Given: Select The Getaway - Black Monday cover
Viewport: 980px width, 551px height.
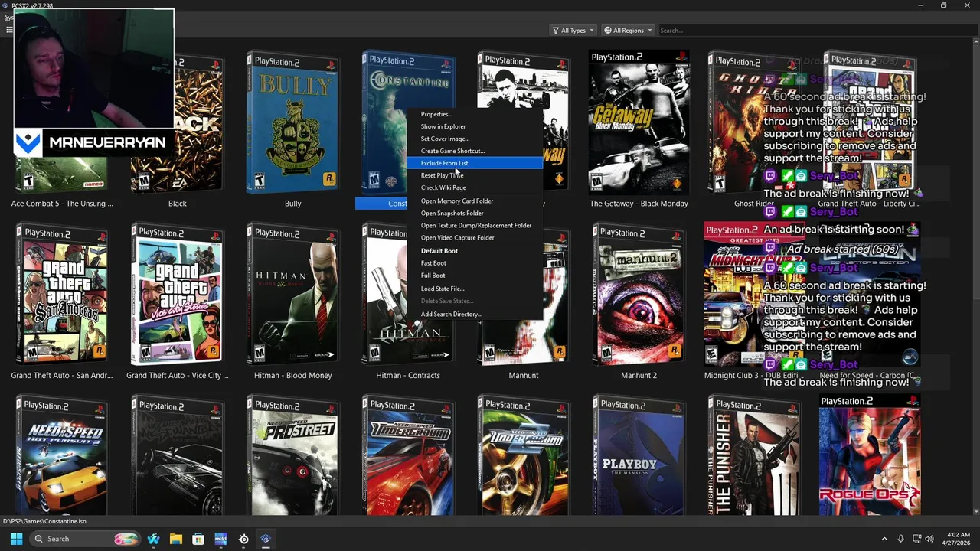Looking at the screenshot, I should point(639,122).
